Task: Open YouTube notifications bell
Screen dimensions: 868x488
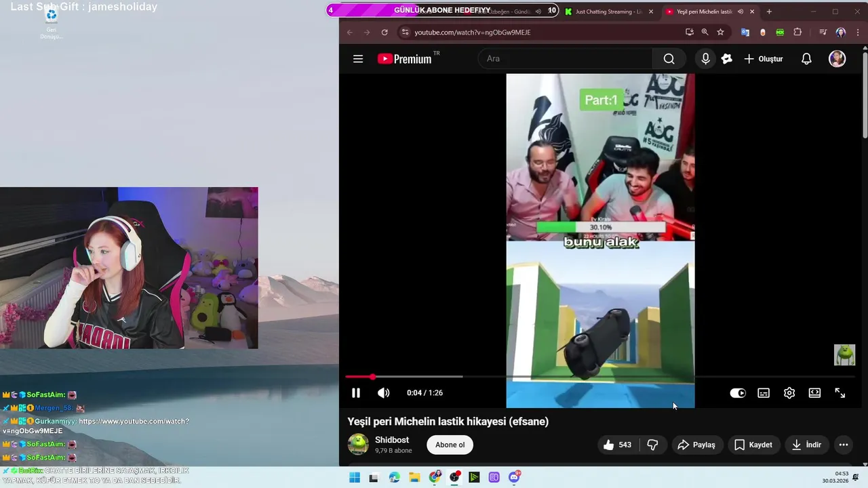Action: [806, 59]
